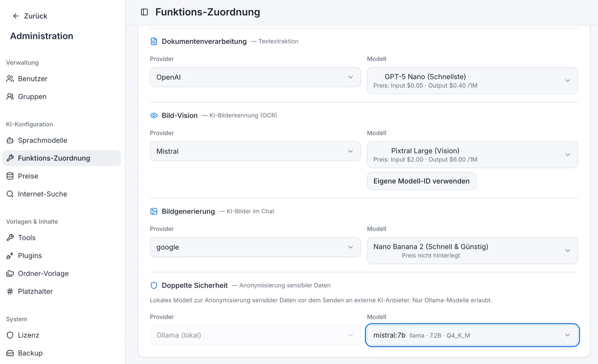Open the Preise section
The width and height of the screenshot is (598, 364).
[28, 176]
